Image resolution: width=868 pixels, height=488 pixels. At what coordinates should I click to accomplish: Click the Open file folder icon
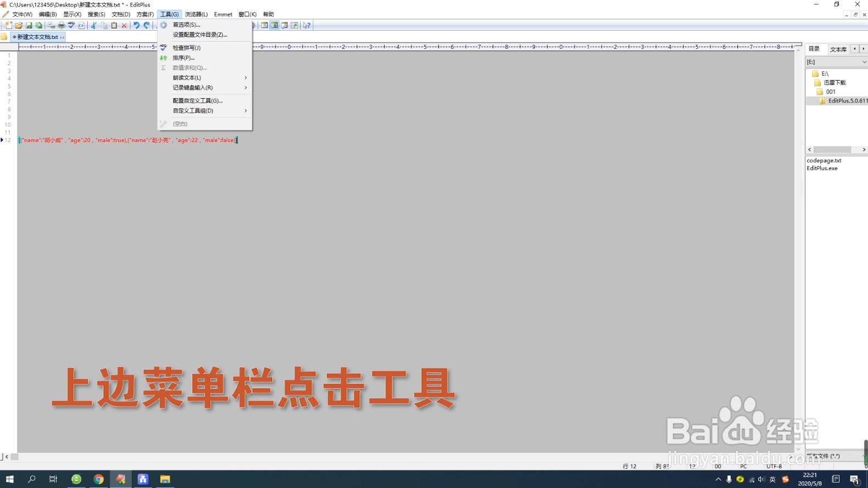pos(19,25)
